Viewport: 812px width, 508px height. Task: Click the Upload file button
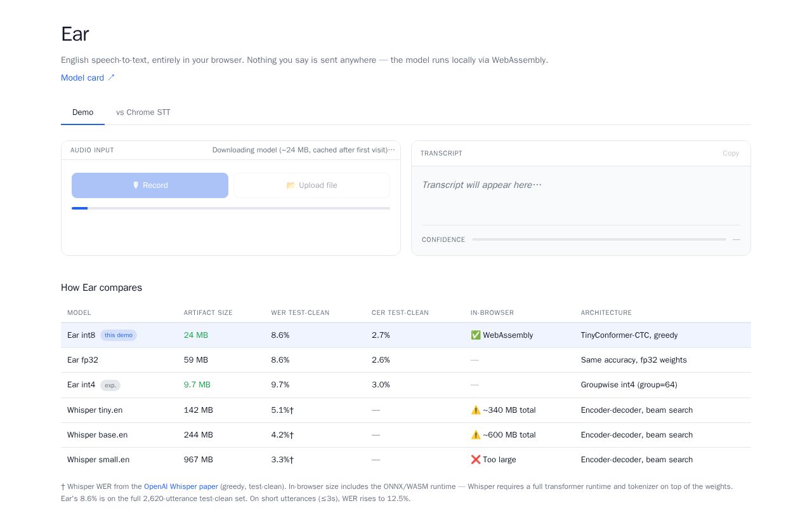click(311, 185)
